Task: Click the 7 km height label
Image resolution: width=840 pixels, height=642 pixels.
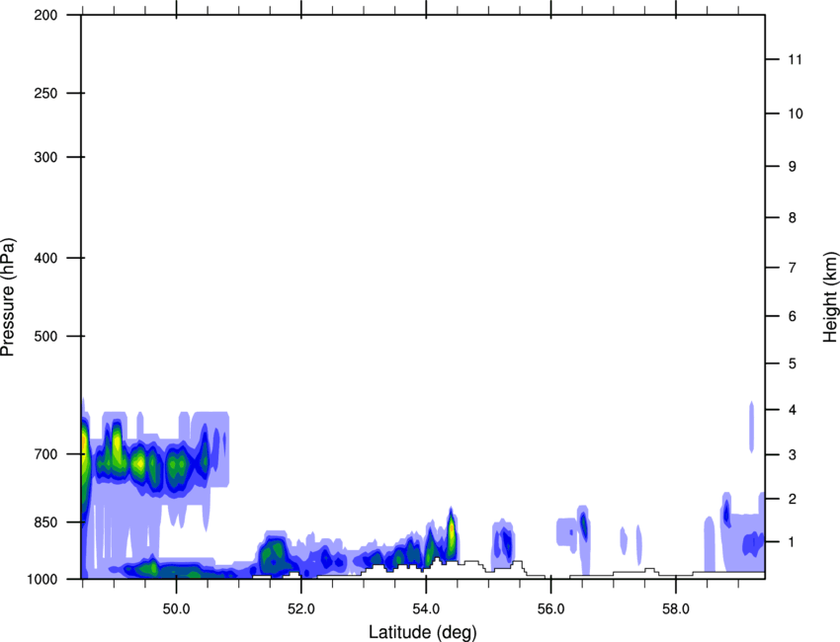Action: 793,268
